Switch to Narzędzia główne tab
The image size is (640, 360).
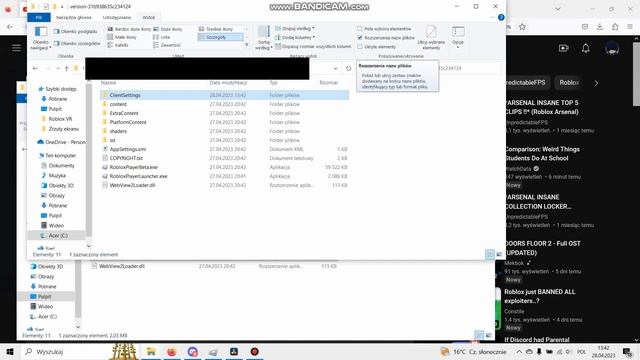click(73, 18)
